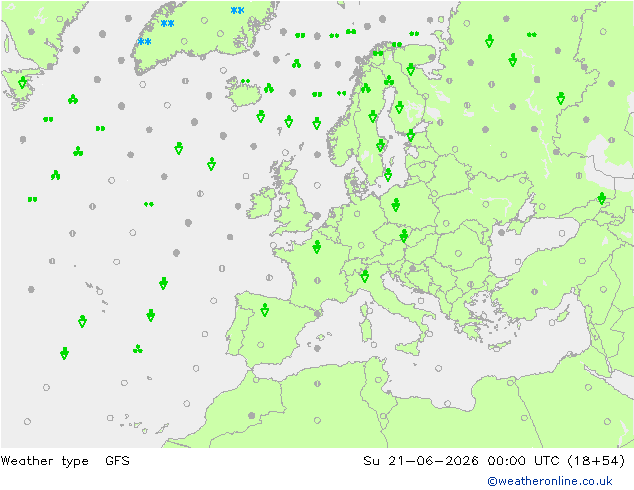This screenshot has width=634, height=490.
Task: Click the green shower symbol over France
Action: [x=317, y=247]
